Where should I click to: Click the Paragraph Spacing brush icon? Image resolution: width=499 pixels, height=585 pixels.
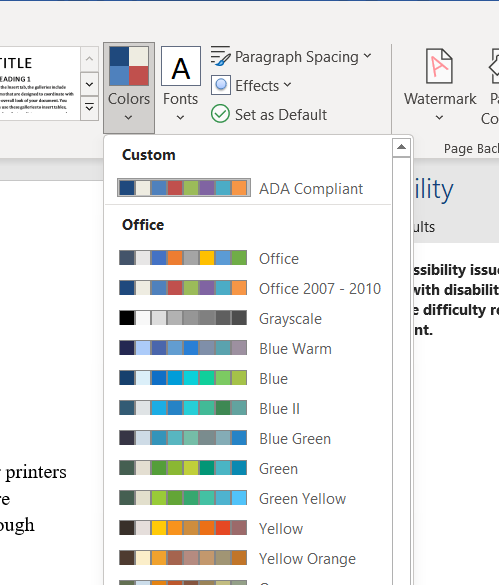[220, 56]
